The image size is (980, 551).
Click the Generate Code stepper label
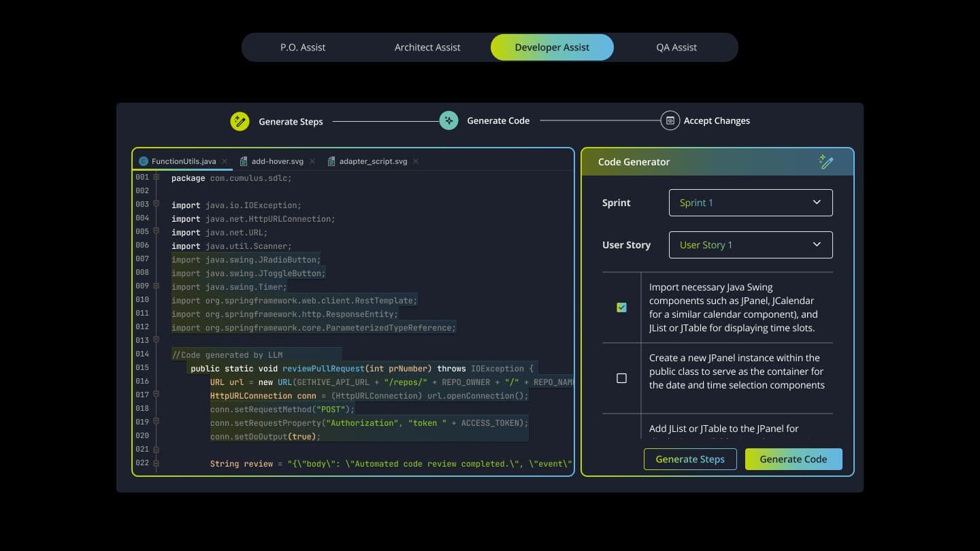498,120
